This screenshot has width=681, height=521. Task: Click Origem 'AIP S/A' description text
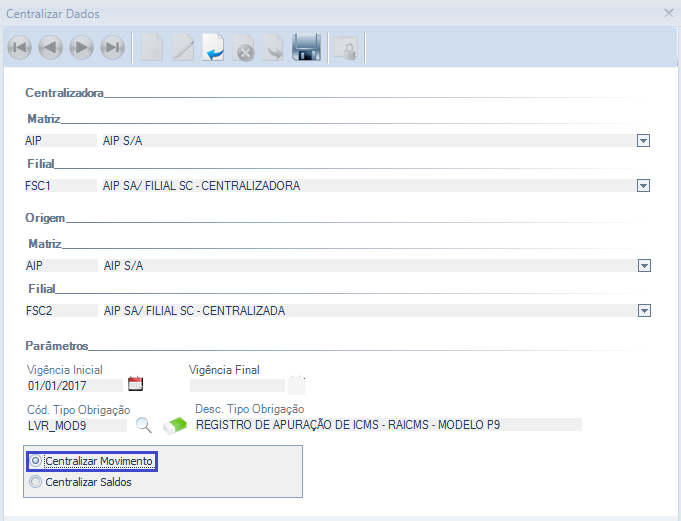click(123, 266)
